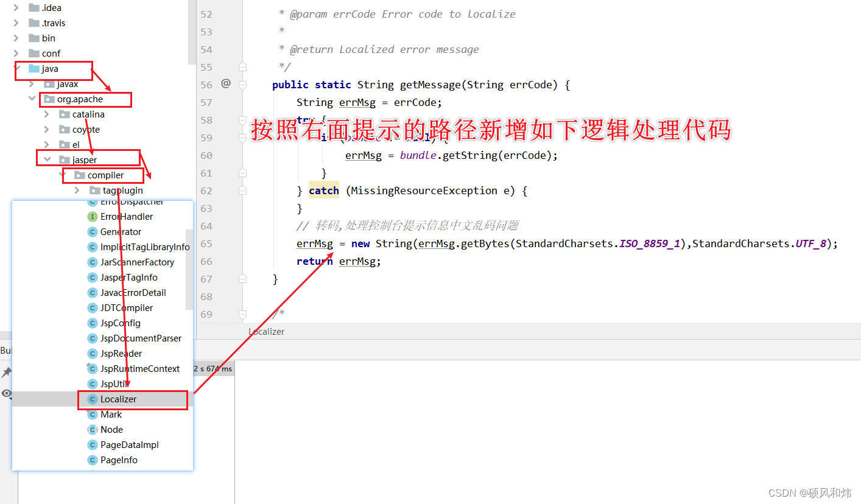The width and height of the screenshot is (861, 504).
Task: Open Localizer class in project tree
Action: (119, 399)
